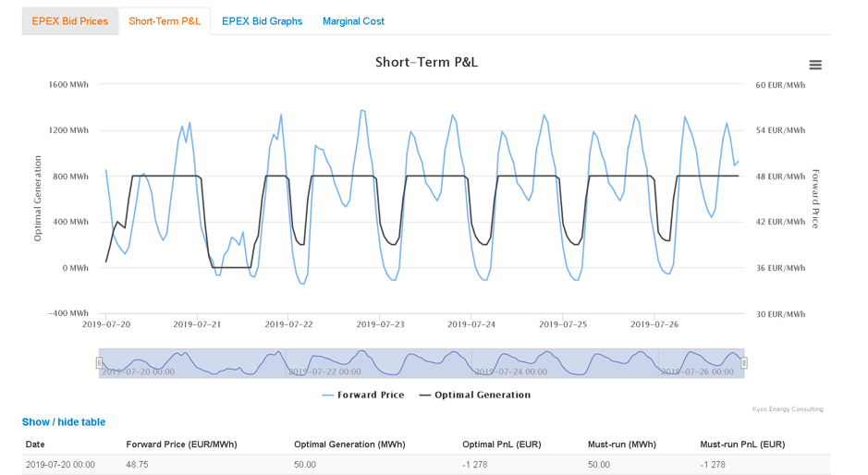The width and height of the screenshot is (868, 475).
Task: Open the EPEX Bid Graphs tab
Action: point(262,21)
